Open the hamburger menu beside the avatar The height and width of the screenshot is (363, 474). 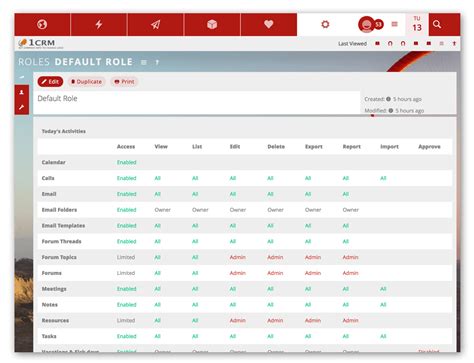click(395, 24)
